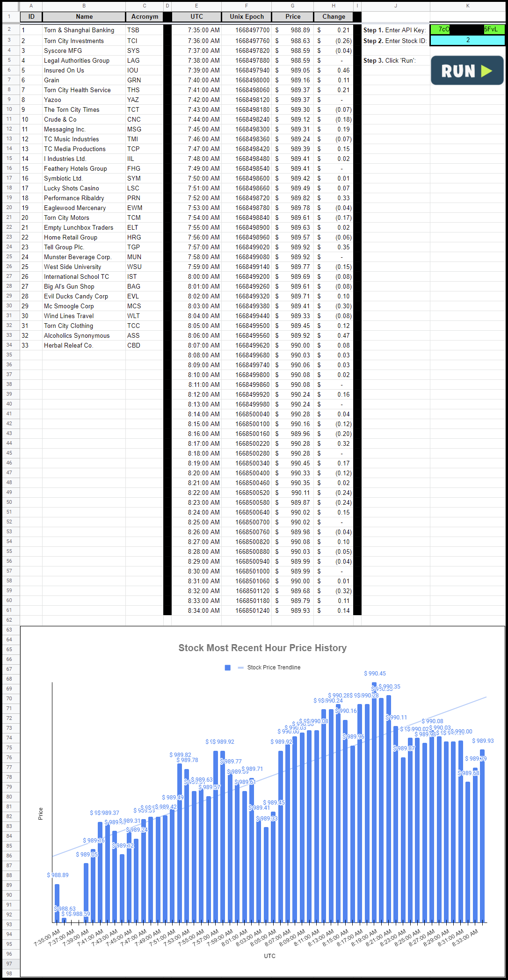Select epoch cell 1668497700
This screenshot has height=980, width=508.
[247, 30]
